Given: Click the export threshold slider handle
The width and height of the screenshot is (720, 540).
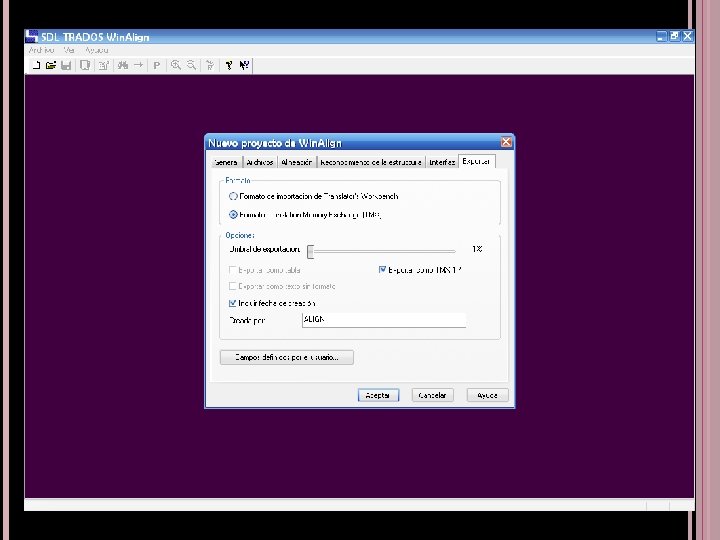Looking at the screenshot, I should (310, 251).
